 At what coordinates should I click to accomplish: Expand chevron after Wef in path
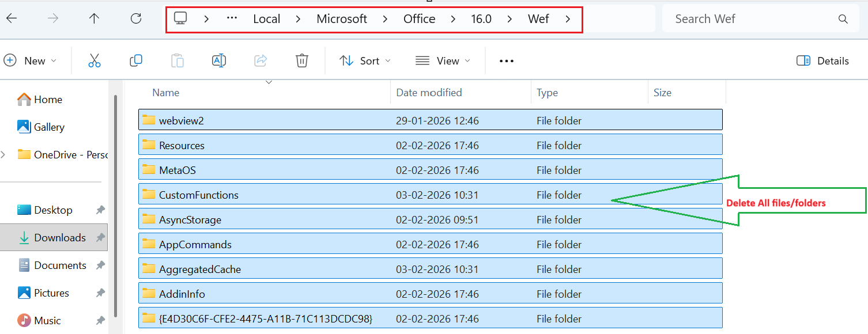(x=568, y=19)
